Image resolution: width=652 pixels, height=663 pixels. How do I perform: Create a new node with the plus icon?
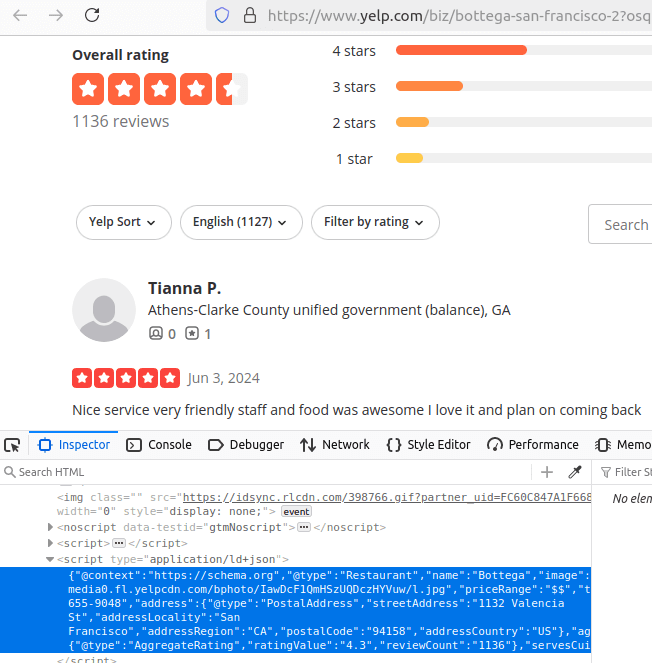(547, 472)
